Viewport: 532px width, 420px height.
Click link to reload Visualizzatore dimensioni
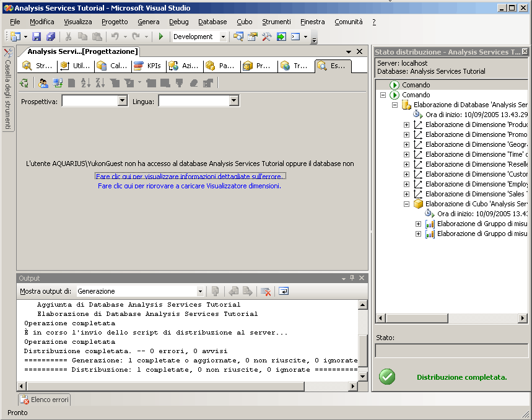190,186
